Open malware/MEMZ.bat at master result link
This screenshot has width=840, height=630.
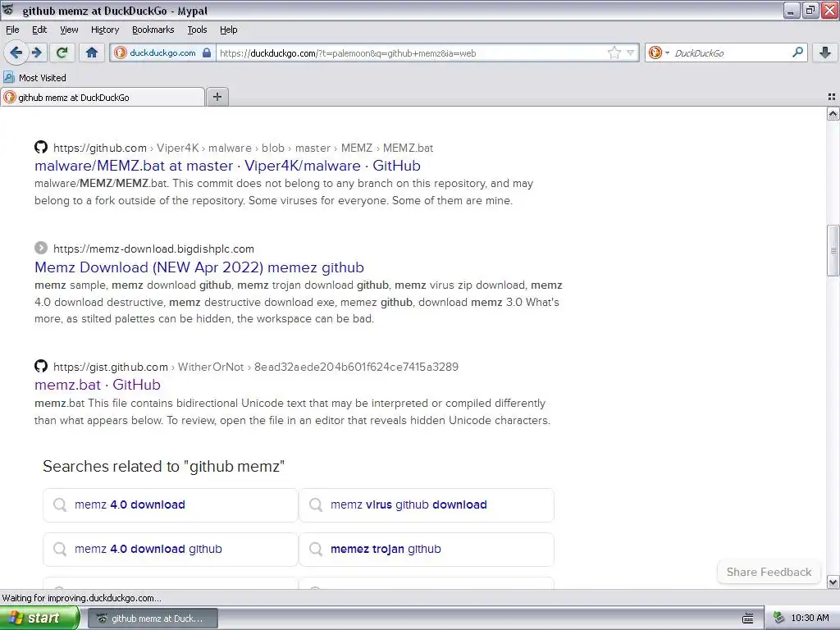[x=227, y=166]
